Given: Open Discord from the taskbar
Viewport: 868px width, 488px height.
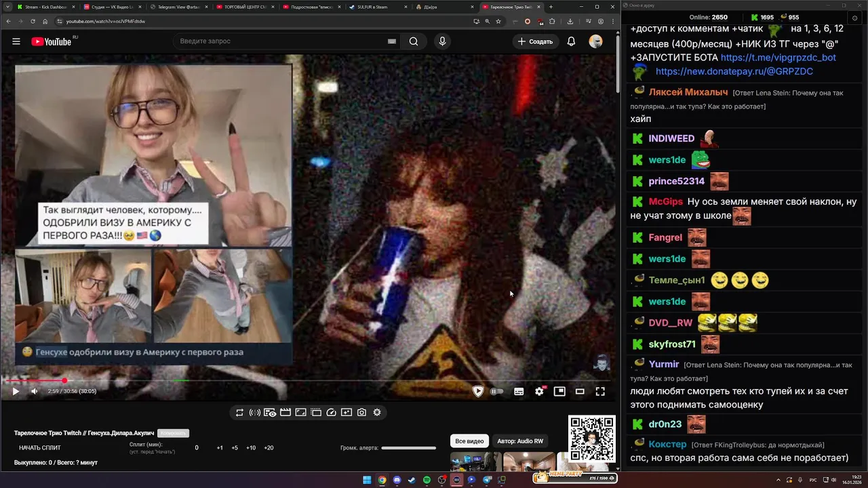Looking at the screenshot, I should point(397,480).
